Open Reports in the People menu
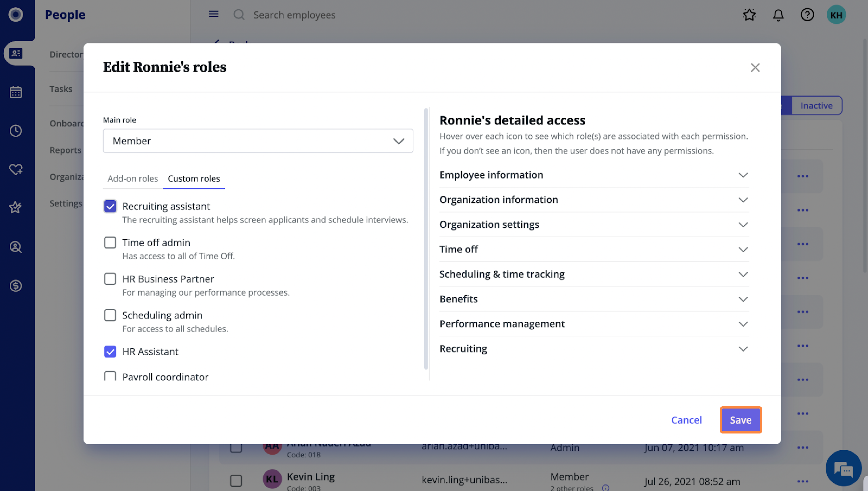The image size is (868, 491). (x=65, y=150)
